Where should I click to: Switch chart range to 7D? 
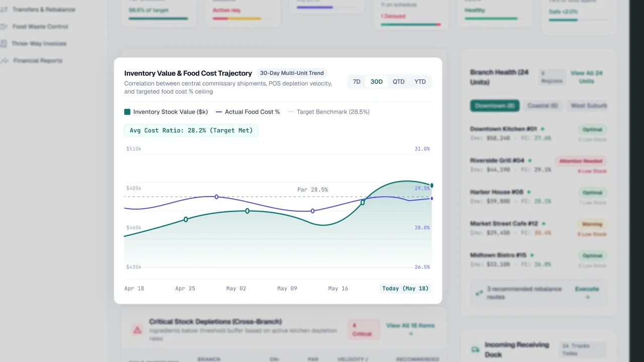point(357,82)
